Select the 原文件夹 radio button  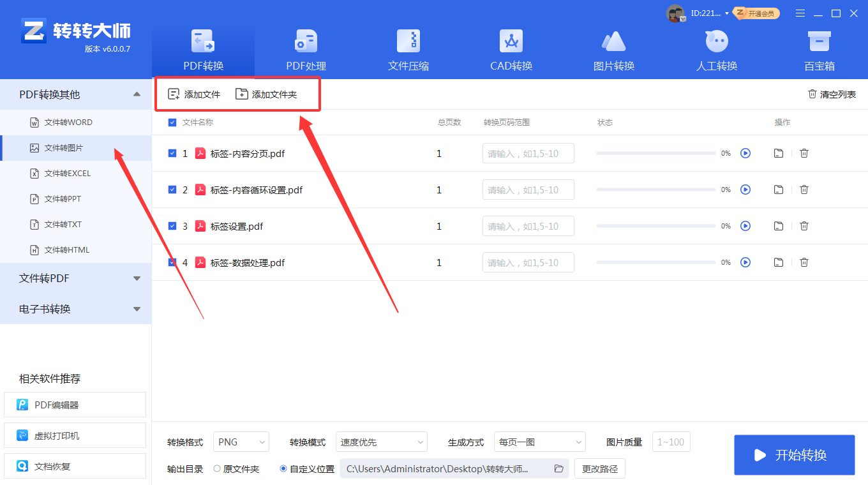217,469
